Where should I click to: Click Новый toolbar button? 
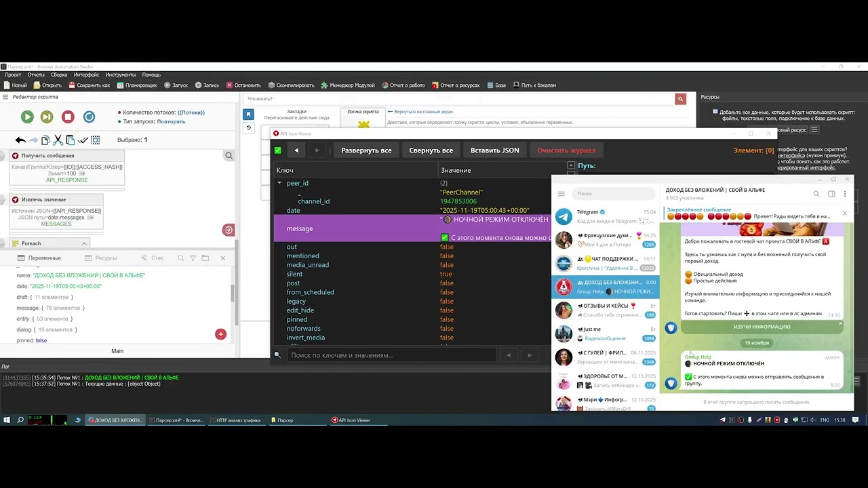[x=15, y=85]
